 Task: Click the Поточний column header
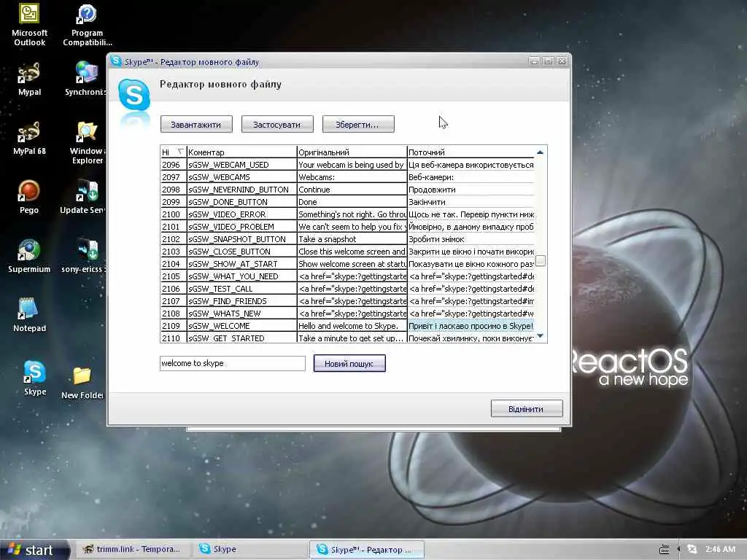click(x=471, y=152)
